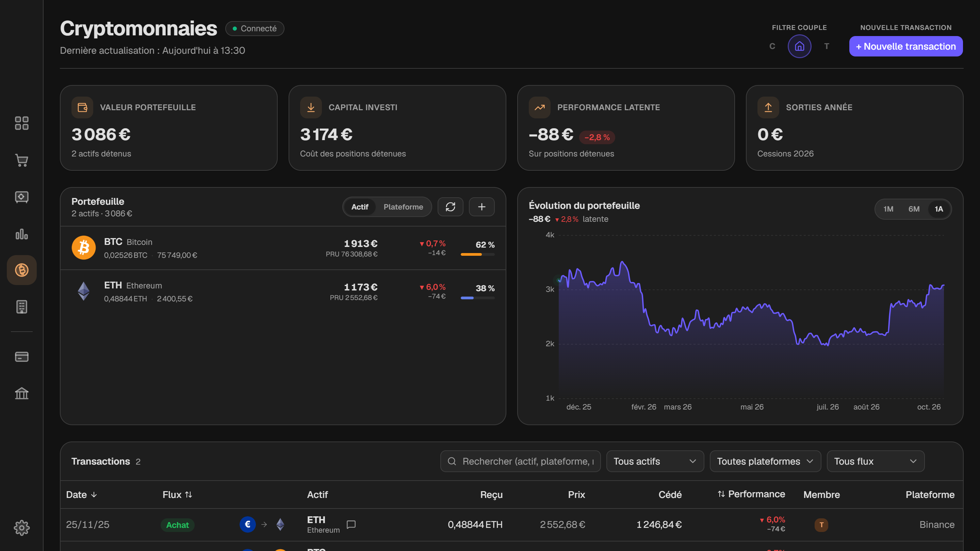Screen dimensions: 980x551
Task: Open the credit card sidebar icon
Action: [x=22, y=357]
